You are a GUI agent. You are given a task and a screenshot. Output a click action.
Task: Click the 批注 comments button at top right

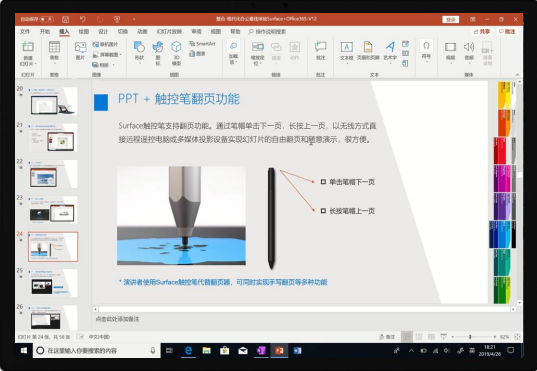click(507, 32)
